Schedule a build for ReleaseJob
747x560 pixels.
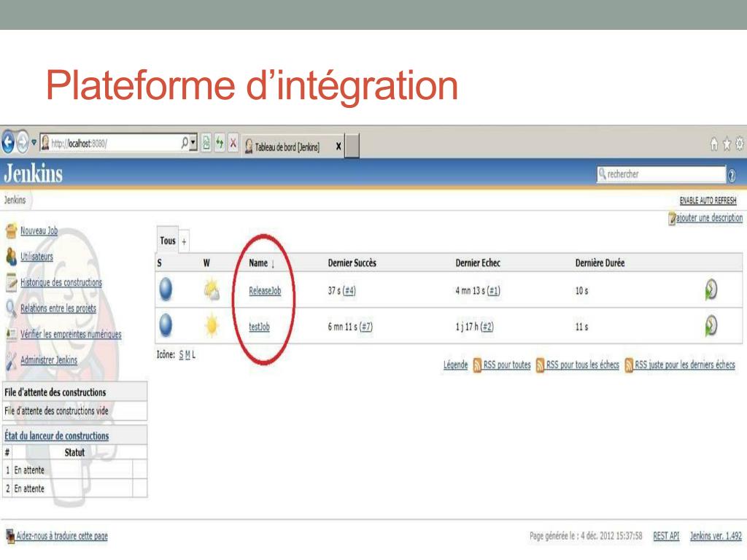(x=711, y=289)
